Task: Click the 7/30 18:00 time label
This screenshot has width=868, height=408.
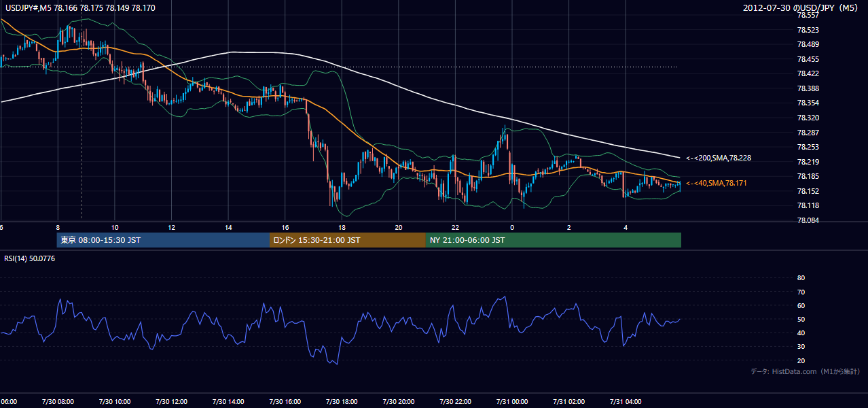Action: (342, 401)
